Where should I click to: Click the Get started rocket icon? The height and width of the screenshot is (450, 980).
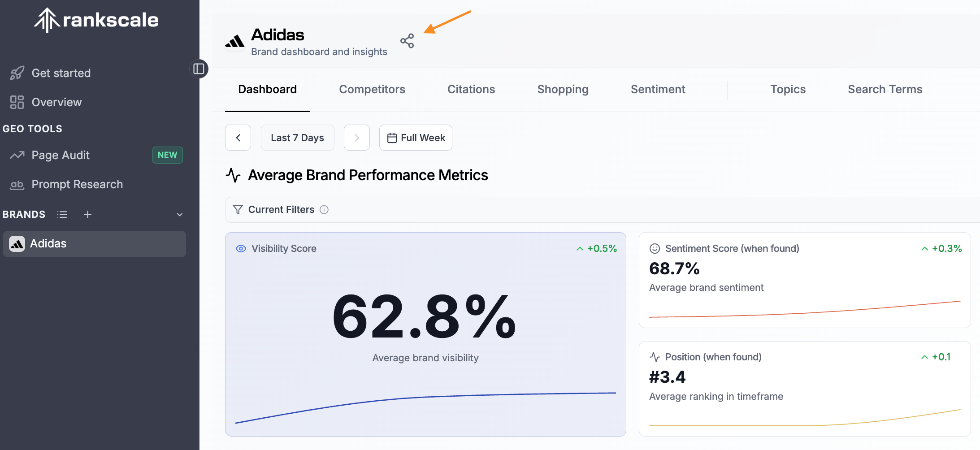coord(17,73)
